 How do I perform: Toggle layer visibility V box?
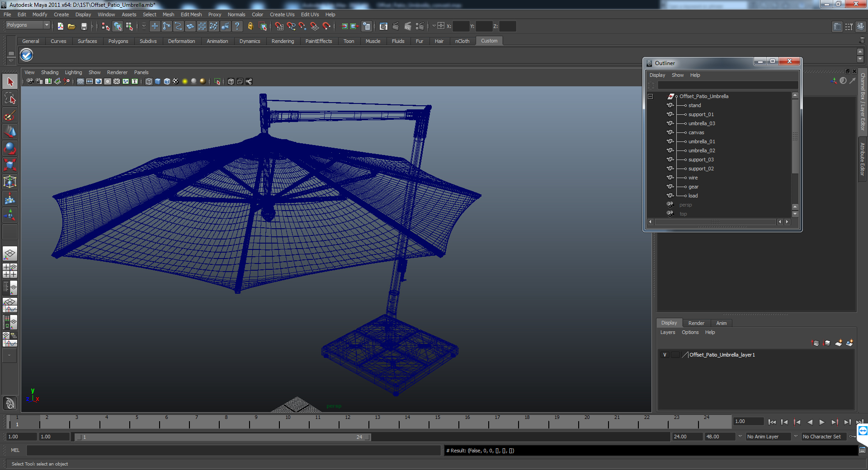coord(665,355)
